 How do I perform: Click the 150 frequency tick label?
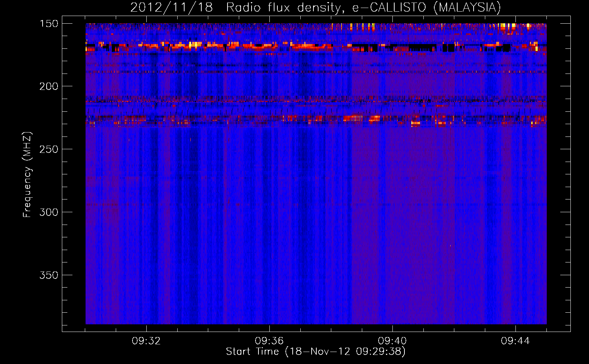[49, 23]
